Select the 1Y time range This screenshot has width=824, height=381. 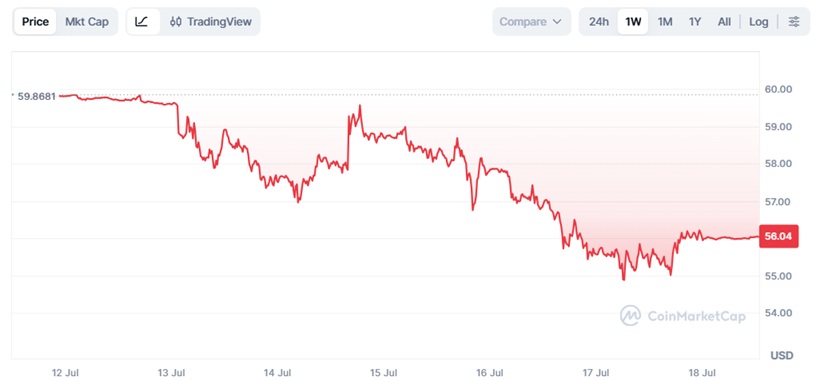(x=695, y=22)
